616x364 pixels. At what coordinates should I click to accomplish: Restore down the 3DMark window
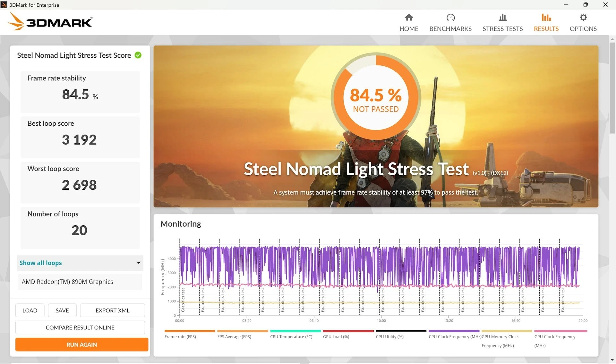586,4
